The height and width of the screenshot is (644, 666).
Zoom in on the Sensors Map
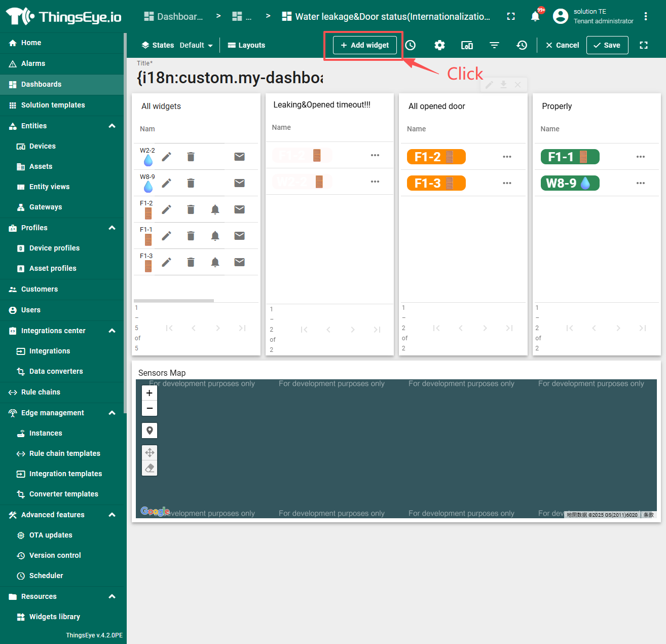(x=150, y=393)
